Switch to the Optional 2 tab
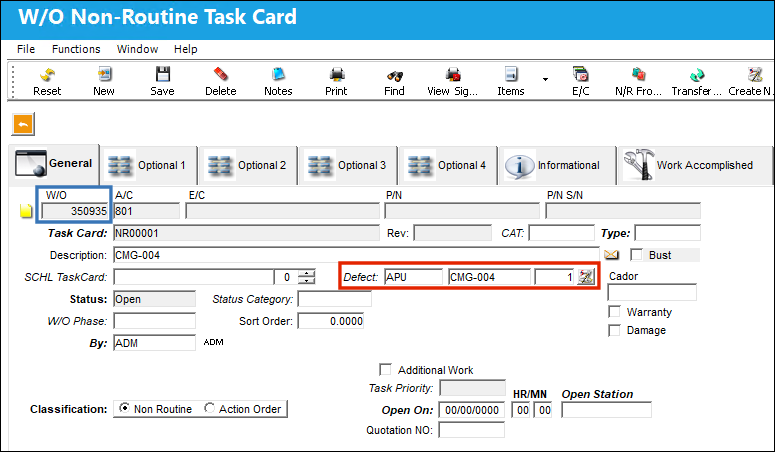Screen dimensions: 775x452 tap(248, 165)
